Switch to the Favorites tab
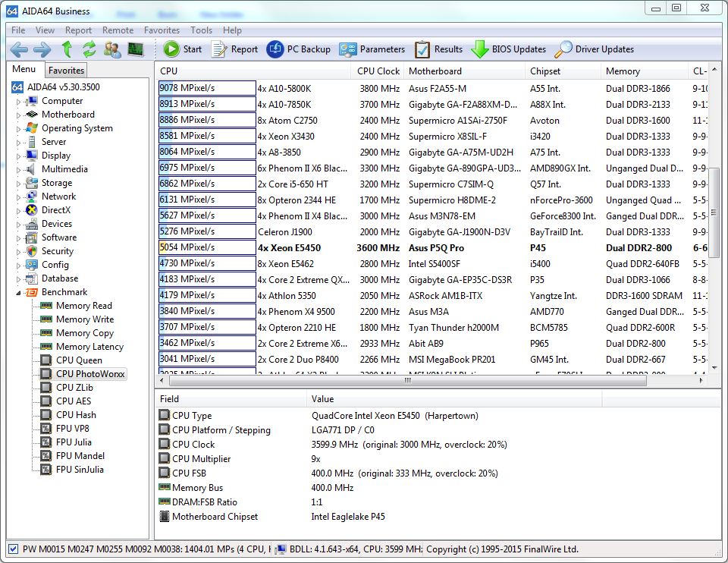The image size is (728, 563). (x=67, y=70)
